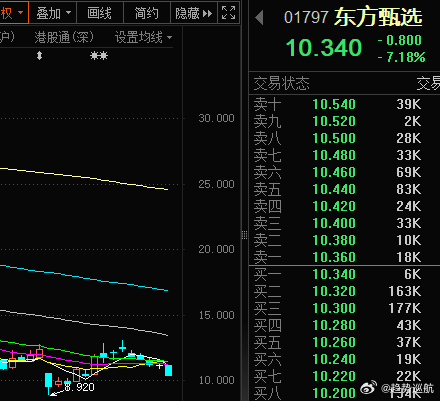
Task: Click the fullscreen expand icon
Action: 228,13
